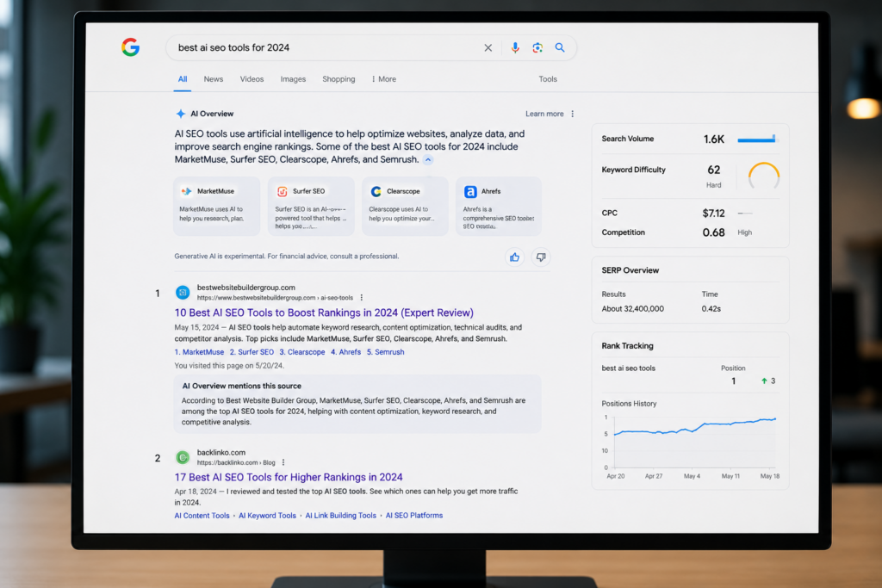Viewport: 882px width, 588px height.
Task: Click 5. Semrush sitelink
Action: [385, 352]
